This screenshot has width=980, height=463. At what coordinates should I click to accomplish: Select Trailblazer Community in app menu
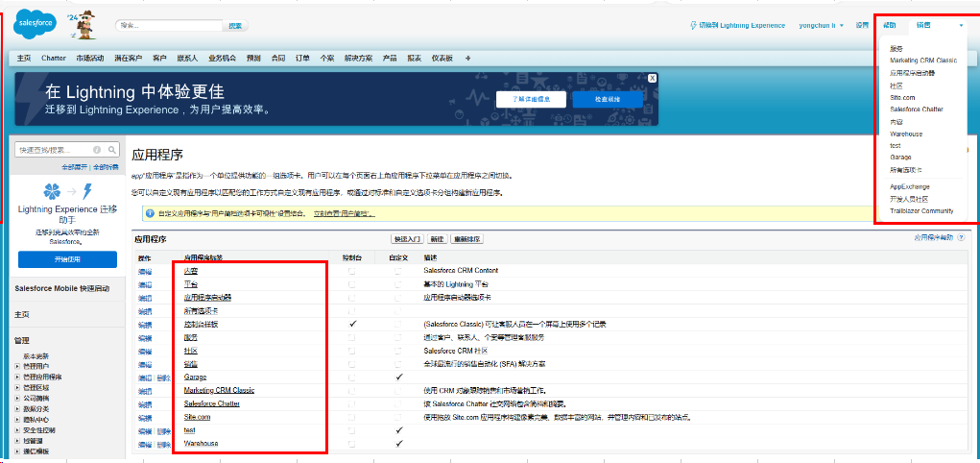click(921, 211)
